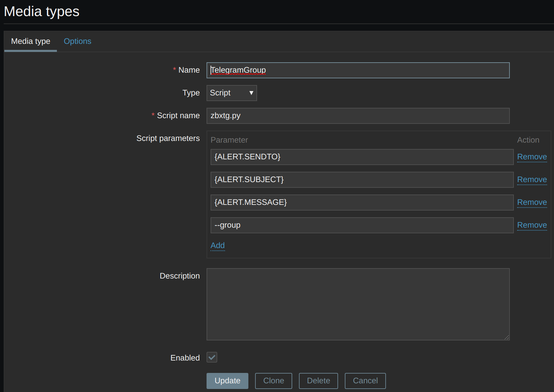
Task: Uncheck the Enabled checkbox
Action: point(212,358)
